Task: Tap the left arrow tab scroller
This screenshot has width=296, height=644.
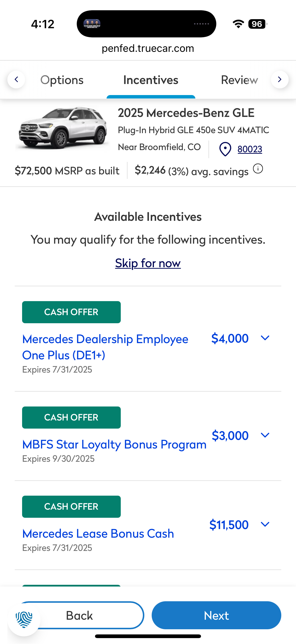Action: tap(16, 80)
